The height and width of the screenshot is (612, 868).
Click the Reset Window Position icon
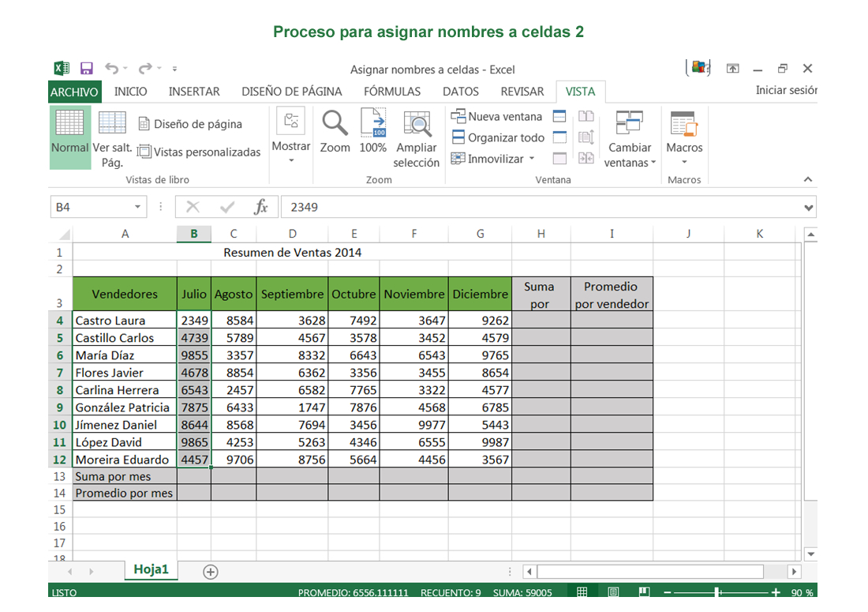[586, 159]
